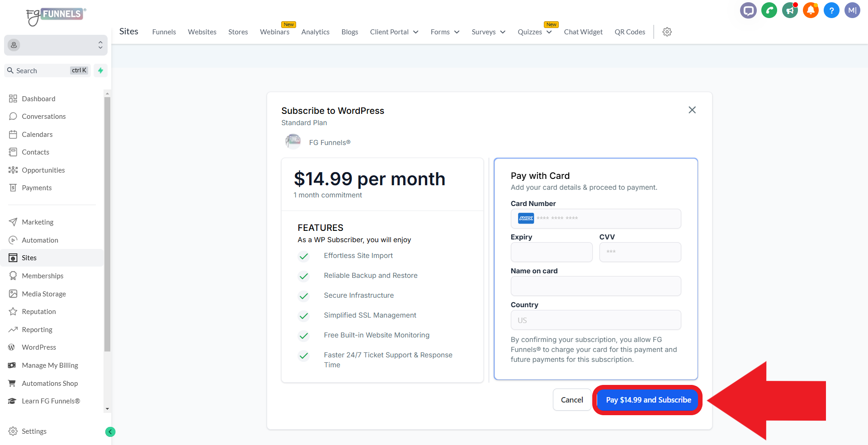Open the QR Codes tab
This screenshot has width=868, height=445.
coord(630,32)
